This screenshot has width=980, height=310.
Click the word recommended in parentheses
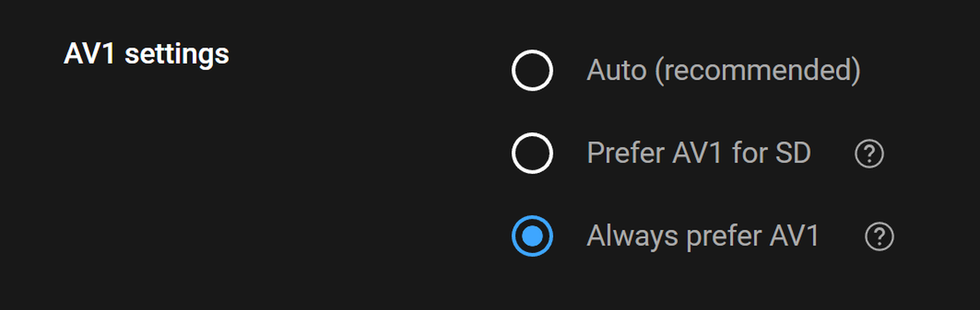click(757, 72)
